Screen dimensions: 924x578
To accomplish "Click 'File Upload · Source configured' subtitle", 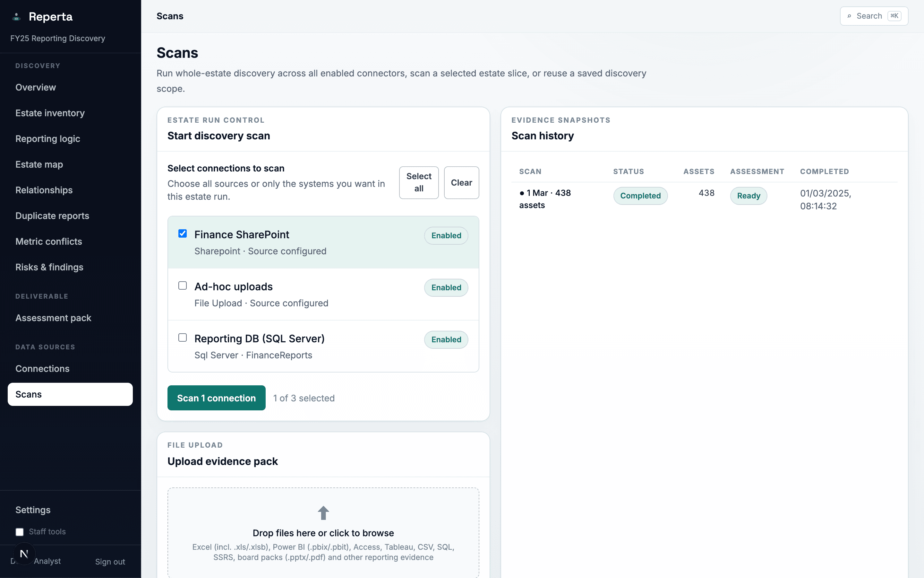I will (x=261, y=303).
